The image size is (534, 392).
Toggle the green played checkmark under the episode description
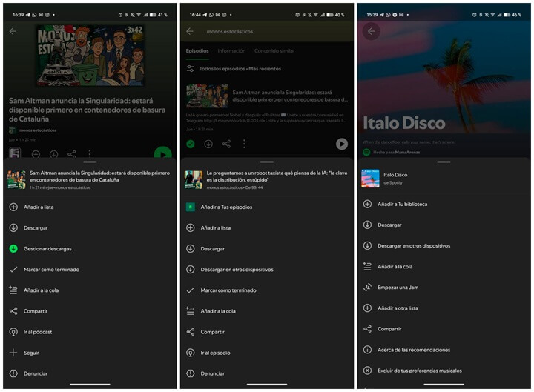pos(191,144)
